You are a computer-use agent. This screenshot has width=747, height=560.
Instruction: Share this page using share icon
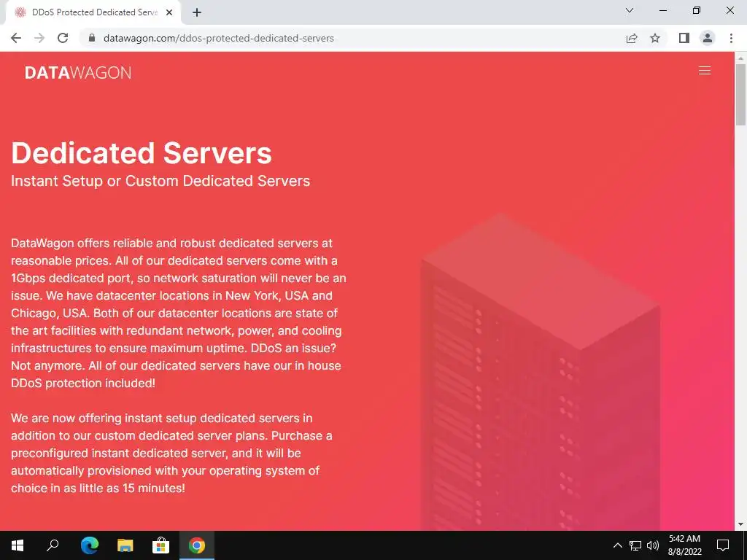tap(632, 38)
